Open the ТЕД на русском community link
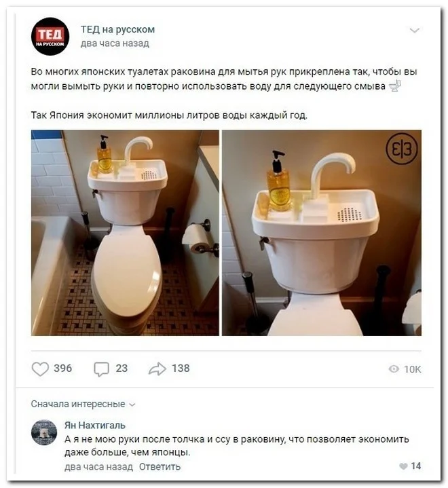448x488 pixels. click(117, 29)
